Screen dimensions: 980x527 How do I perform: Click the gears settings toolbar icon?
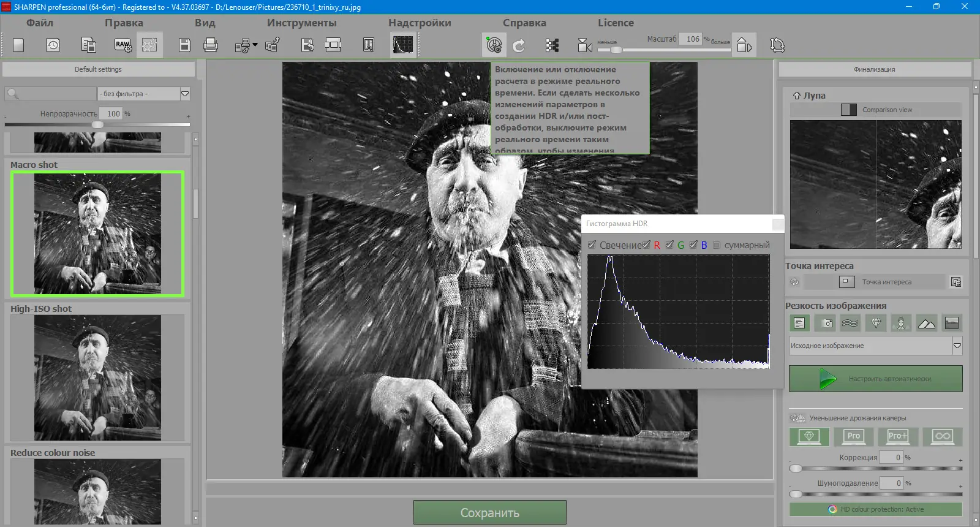coord(149,45)
